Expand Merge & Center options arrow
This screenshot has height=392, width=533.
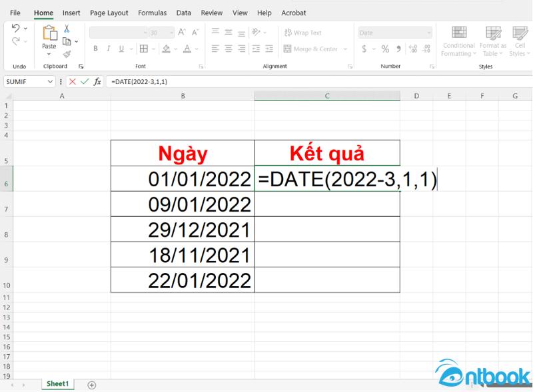[x=345, y=49]
